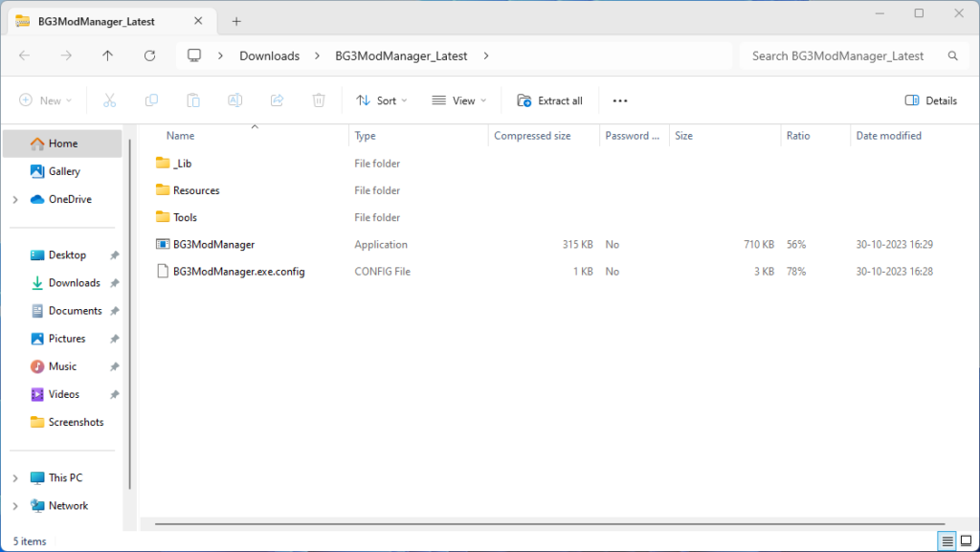Select the BG3ModManager application file
This screenshot has width=980, height=552.
point(213,245)
